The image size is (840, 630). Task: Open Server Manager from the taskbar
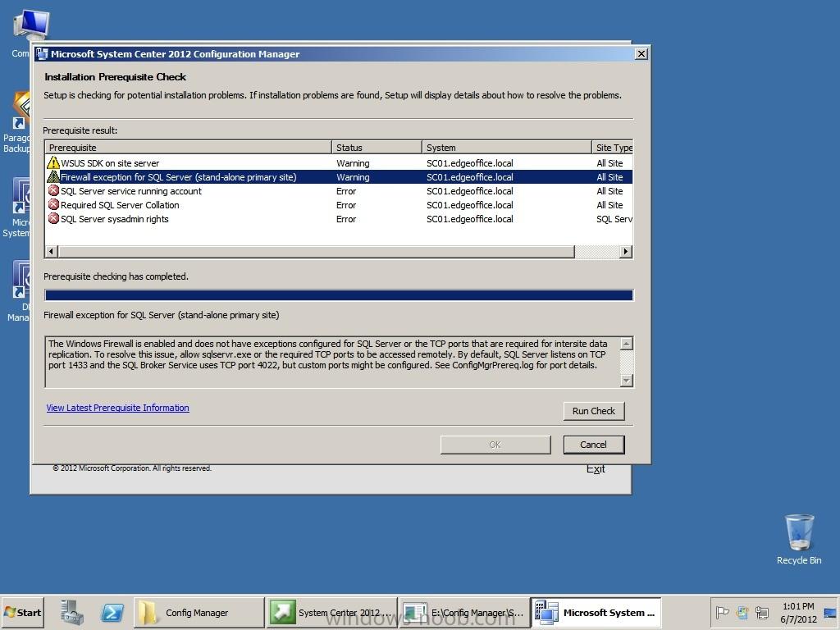(72, 612)
